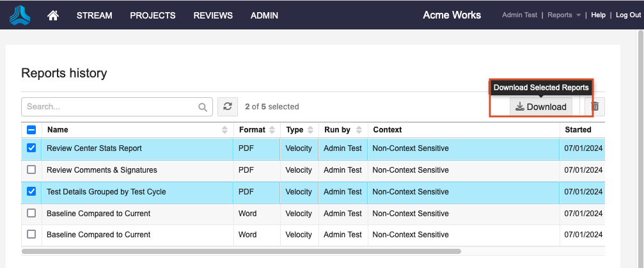Delete selected reports with trash icon
Screen dimensions: 644x268
click(x=595, y=107)
